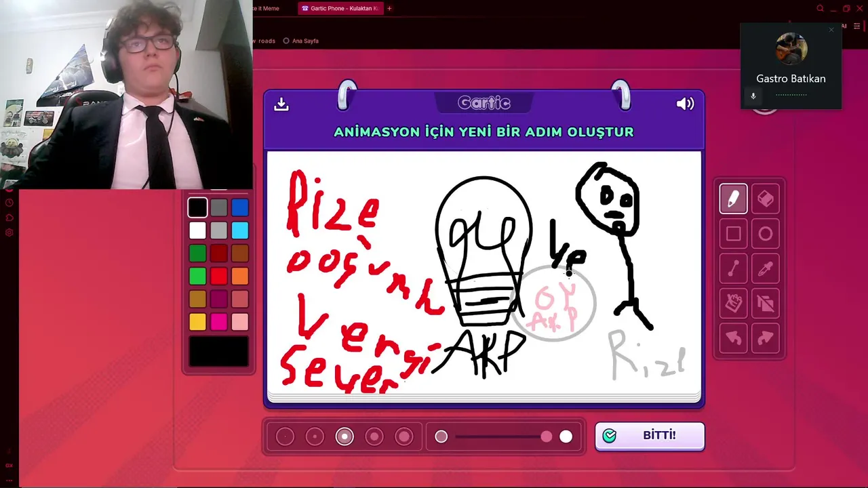Open a new browser tab with plus
Screen dimensions: 868x488
[x=389, y=8]
